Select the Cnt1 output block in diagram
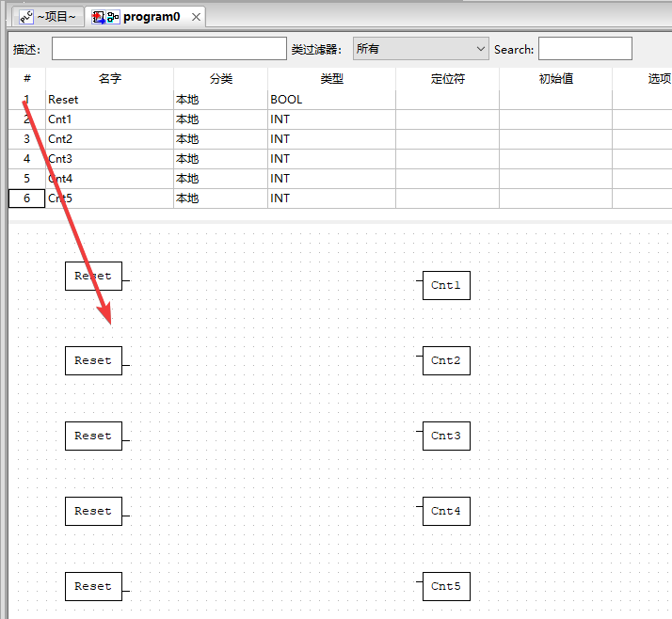Screen dimensions: 672x619 pyautogui.click(x=446, y=285)
